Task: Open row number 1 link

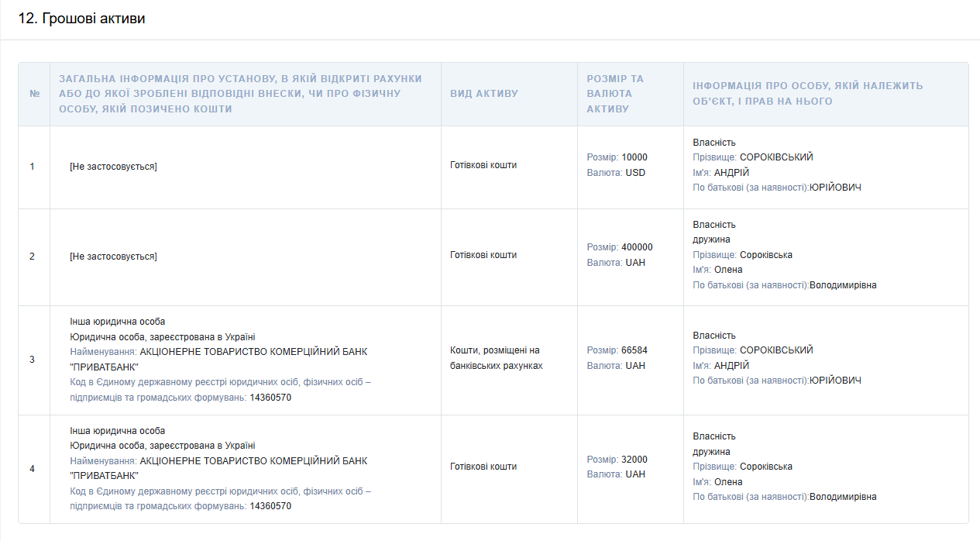Action: [32, 167]
